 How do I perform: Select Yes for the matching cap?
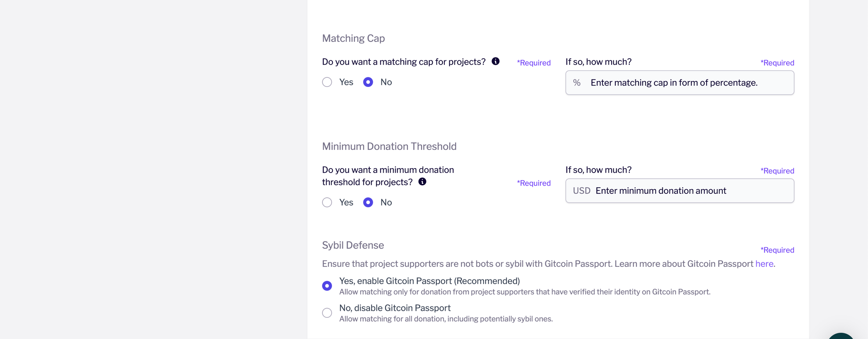tap(327, 82)
